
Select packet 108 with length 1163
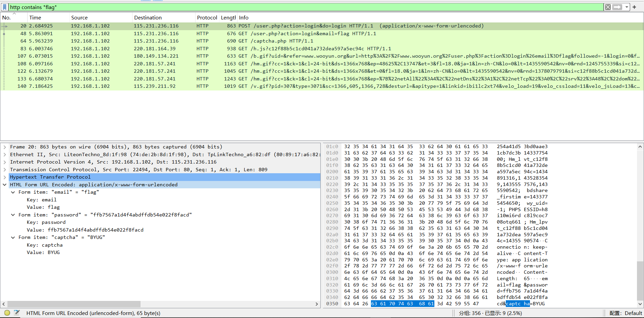pyautogui.click(x=322, y=64)
